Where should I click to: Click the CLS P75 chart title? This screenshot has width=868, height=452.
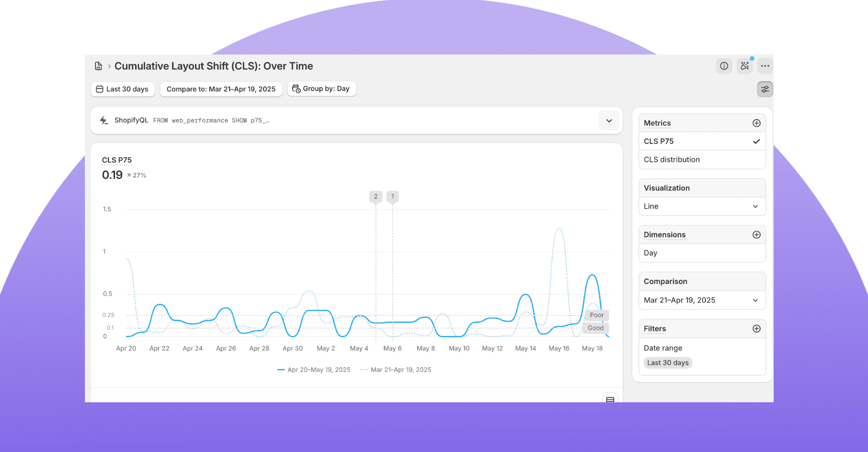117,160
